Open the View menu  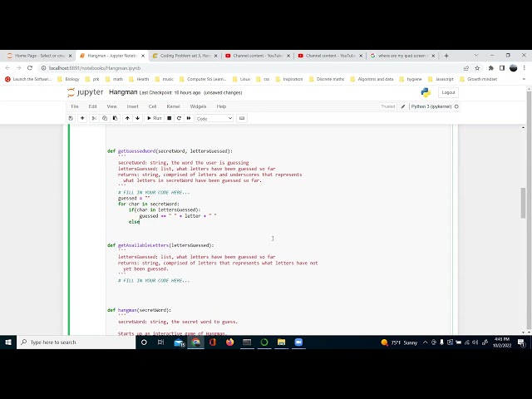(x=111, y=106)
